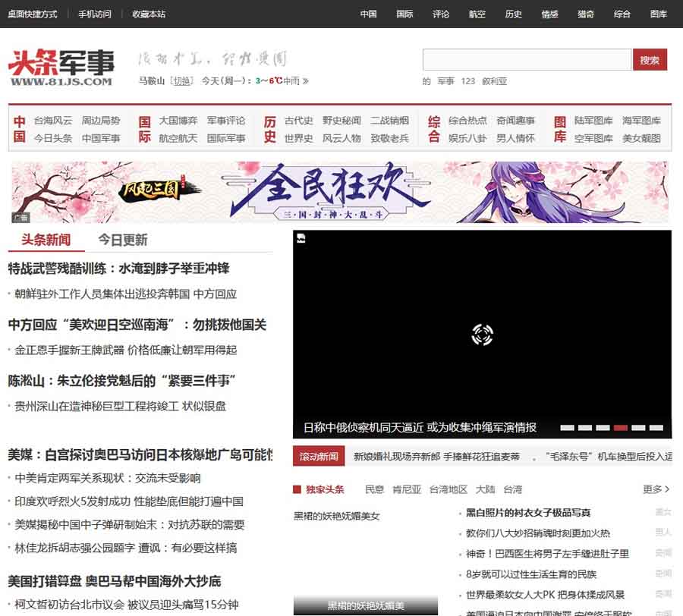Screen dimensions: 683x616
Task: Click the 中国 red category heading block
Action: 20,129
